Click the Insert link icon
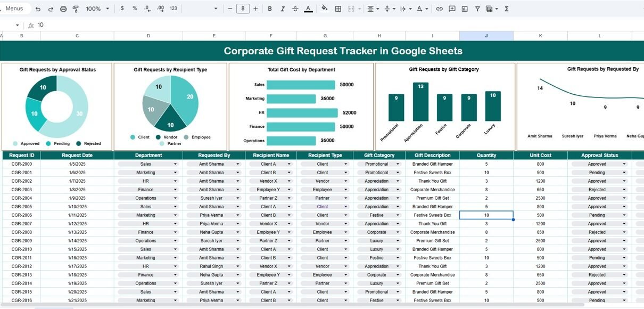 tap(439, 9)
